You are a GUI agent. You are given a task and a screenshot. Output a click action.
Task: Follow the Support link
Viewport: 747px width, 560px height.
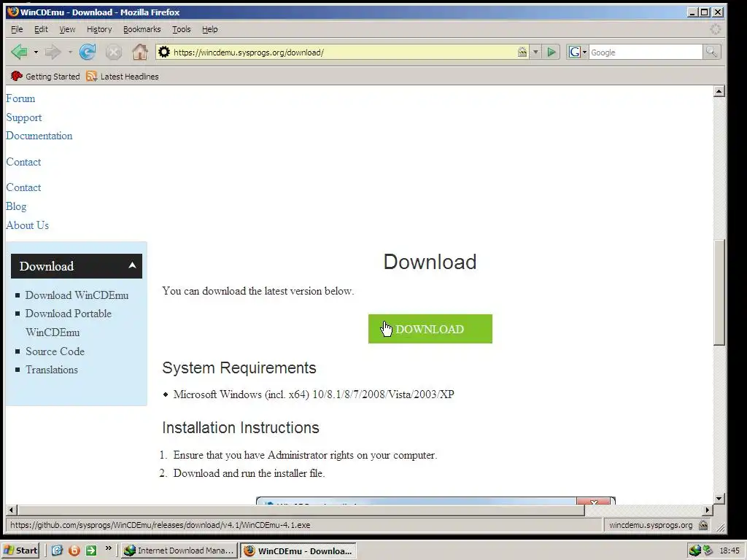(24, 117)
